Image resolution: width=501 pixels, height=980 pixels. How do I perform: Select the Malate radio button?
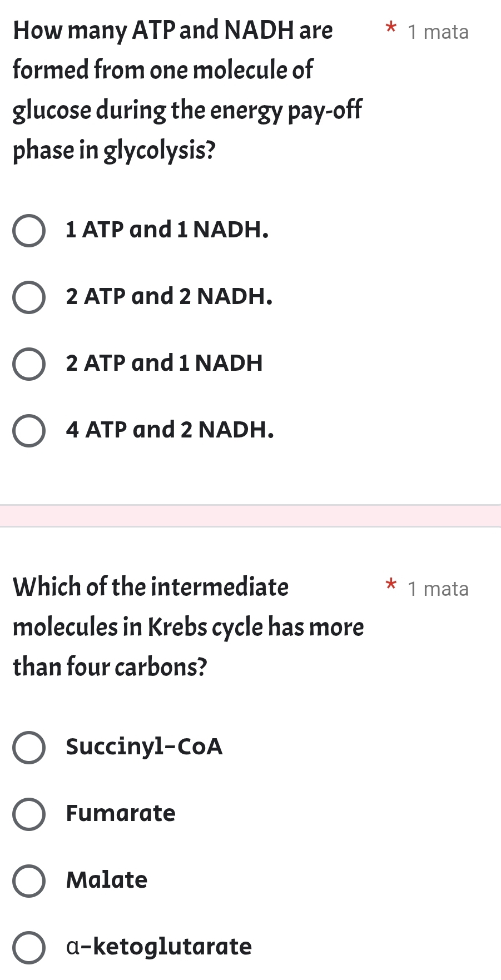click(29, 881)
